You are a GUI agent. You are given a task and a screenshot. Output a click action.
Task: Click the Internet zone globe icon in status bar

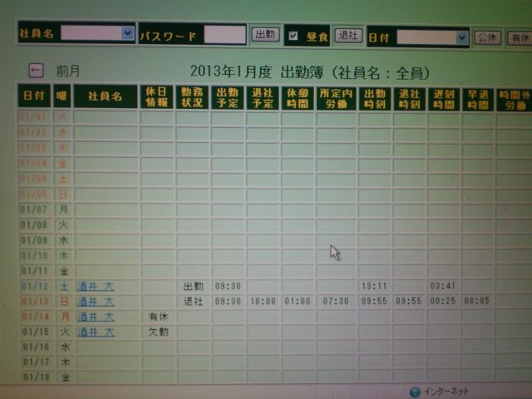pyautogui.click(x=415, y=392)
